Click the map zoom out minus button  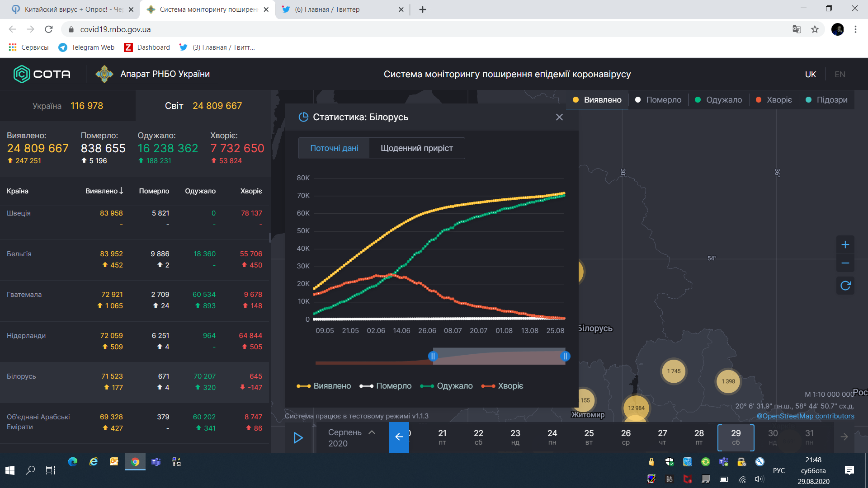(845, 263)
